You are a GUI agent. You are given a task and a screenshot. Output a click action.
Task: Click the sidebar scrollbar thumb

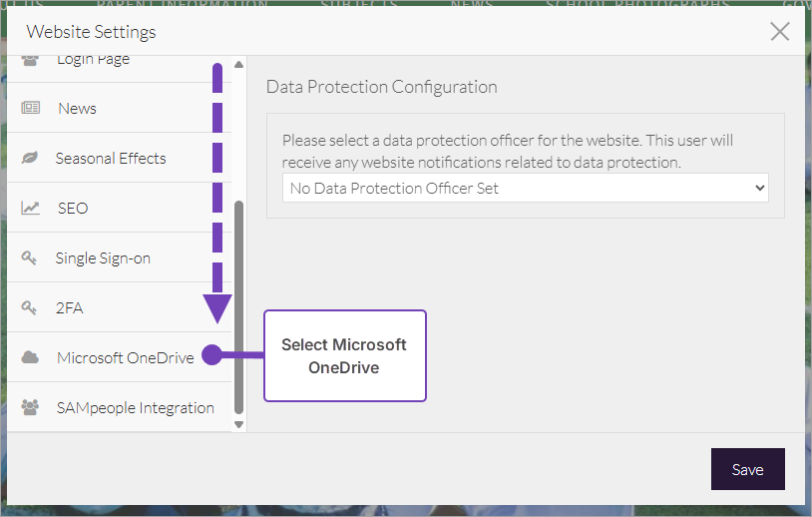(x=238, y=307)
